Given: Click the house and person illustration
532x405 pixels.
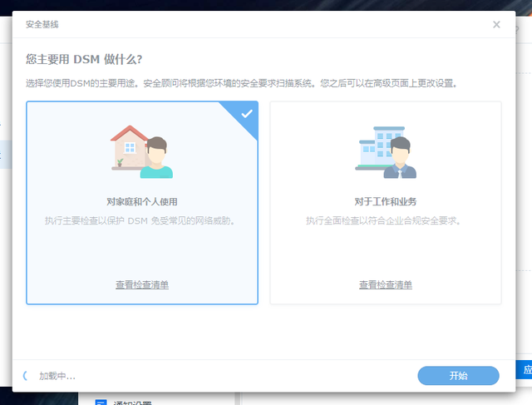Looking at the screenshot, I should pyautogui.click(x=141, y=151).
